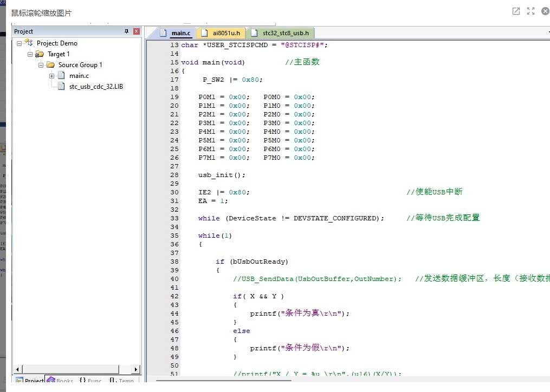Click the void main(void) line
Image resolution: width=550 pixels, height=392 pixels.
212,62
